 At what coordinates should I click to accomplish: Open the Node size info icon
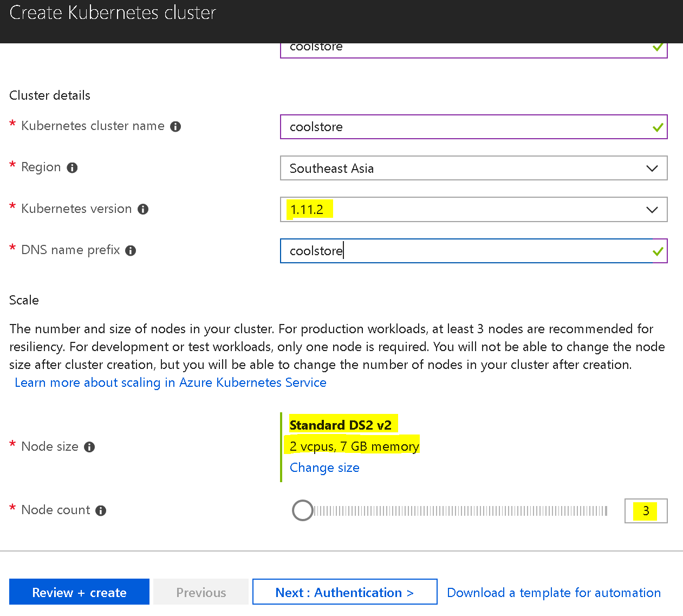coord(89,448)
